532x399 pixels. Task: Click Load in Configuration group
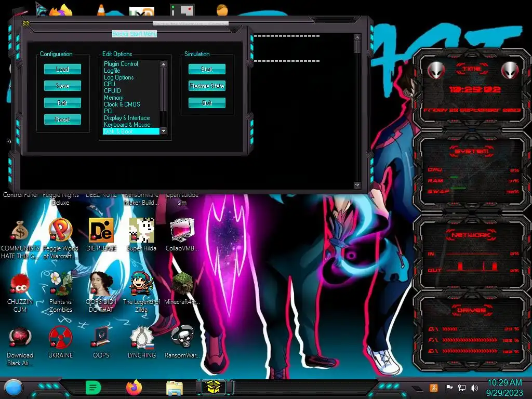click(62, 69)
